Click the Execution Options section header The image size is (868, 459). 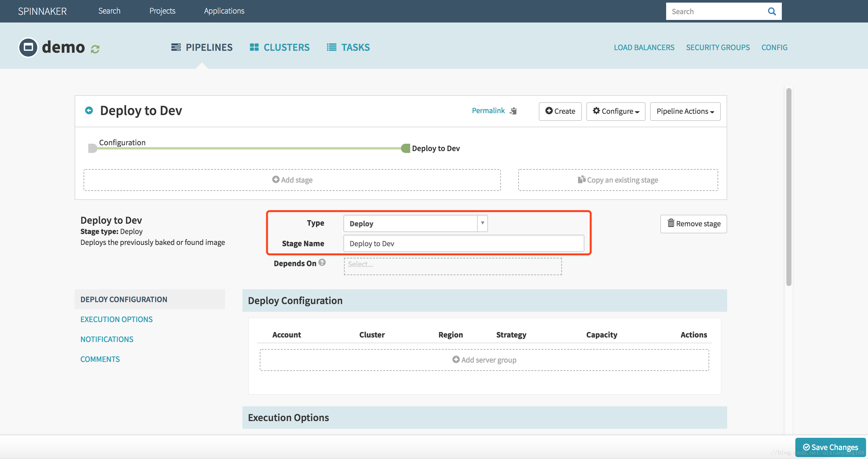pyautogui.click(x=484, y=418)
